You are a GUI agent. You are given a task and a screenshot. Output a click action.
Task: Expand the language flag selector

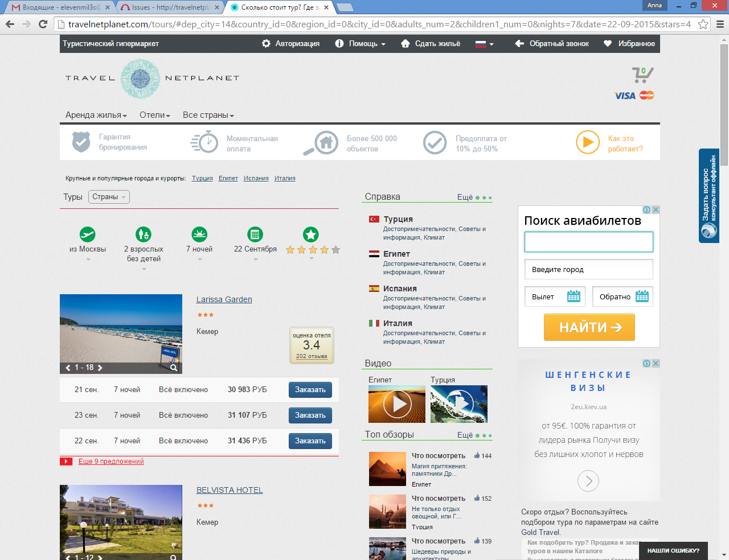484,44
